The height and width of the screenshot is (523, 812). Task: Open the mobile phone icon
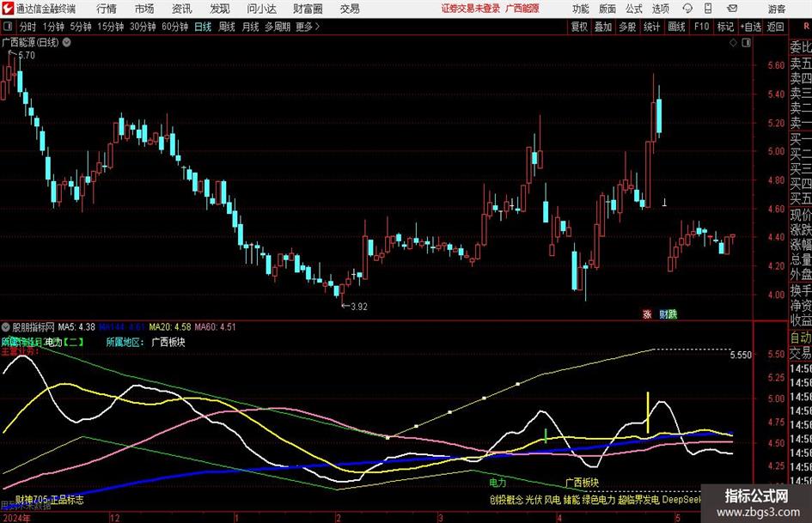708,9
